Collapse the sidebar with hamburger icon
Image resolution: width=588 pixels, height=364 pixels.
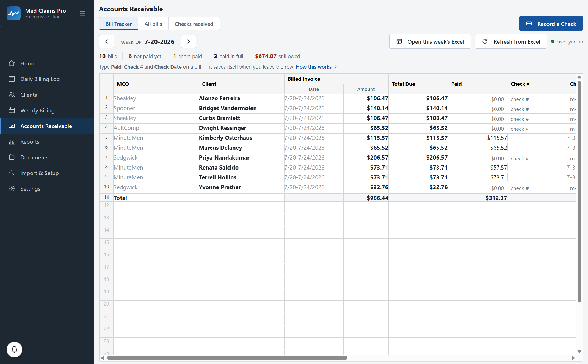click(x=82, y=13)
